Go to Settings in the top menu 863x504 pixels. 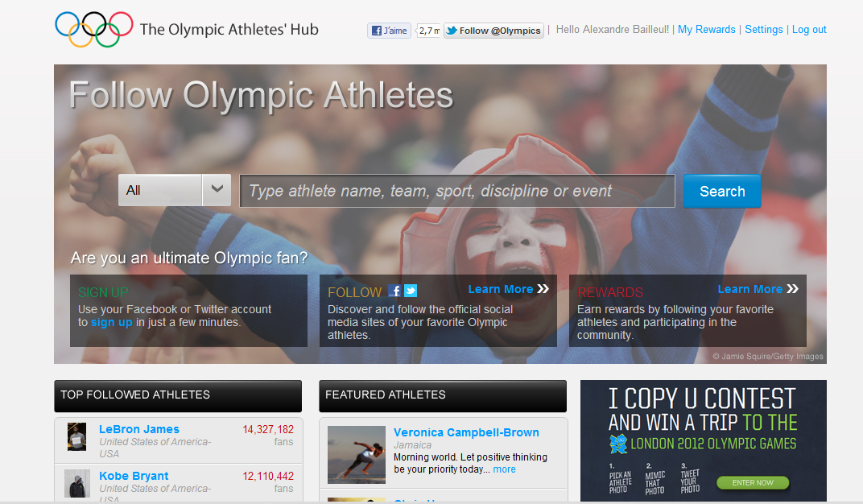point(763,30)
